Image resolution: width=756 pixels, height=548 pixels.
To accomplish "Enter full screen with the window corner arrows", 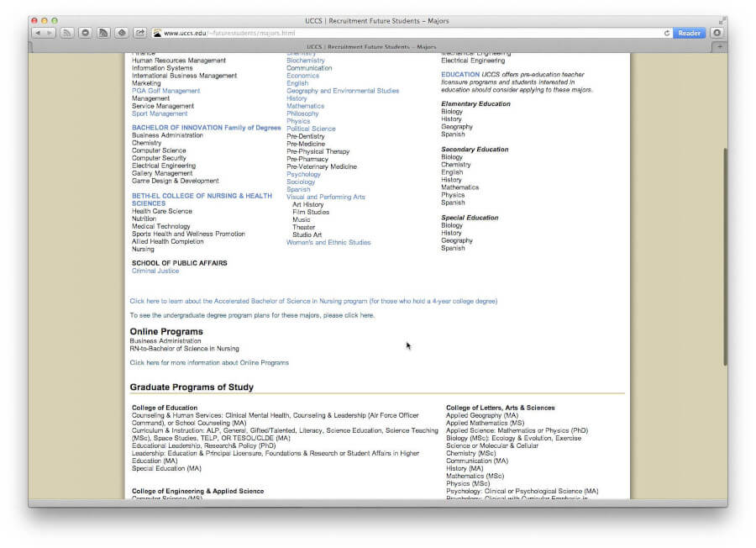I will coord(722,21).
